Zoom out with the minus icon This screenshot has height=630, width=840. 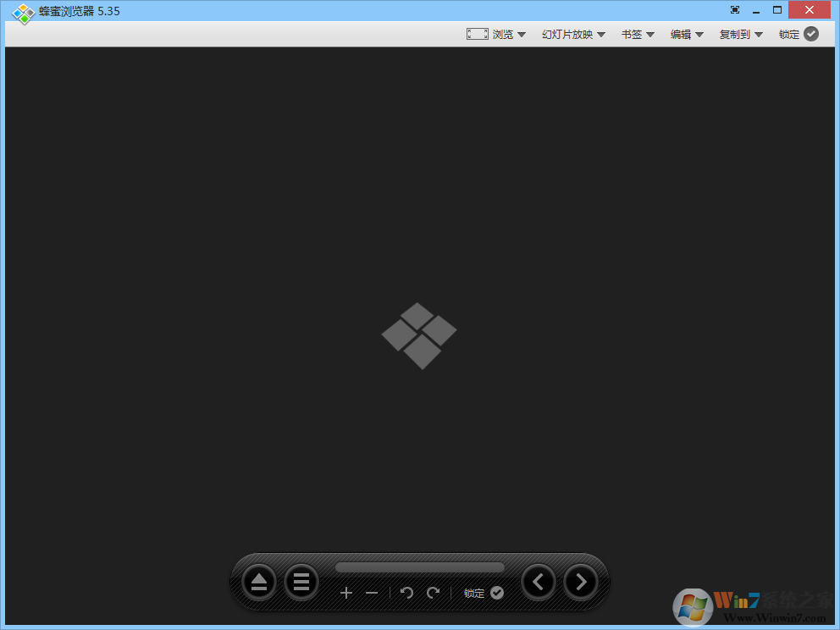[x=372, y=593]
